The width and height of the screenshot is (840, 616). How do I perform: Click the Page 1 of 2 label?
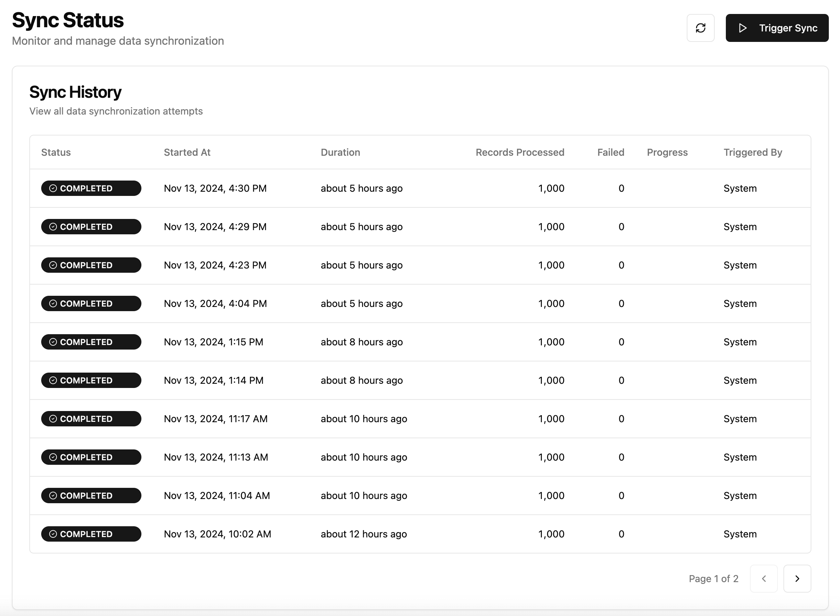point(713,579)
